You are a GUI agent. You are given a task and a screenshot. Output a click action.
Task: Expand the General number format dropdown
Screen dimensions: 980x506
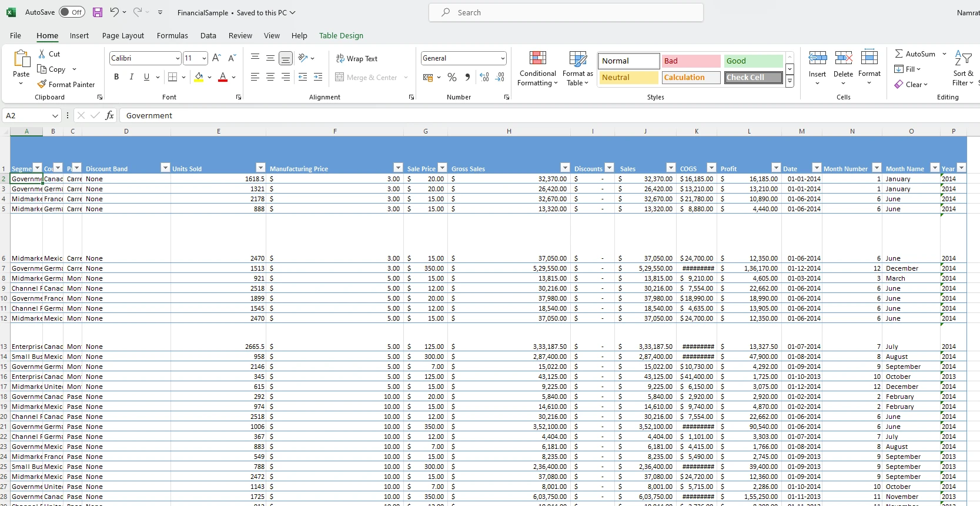(503, 58)
